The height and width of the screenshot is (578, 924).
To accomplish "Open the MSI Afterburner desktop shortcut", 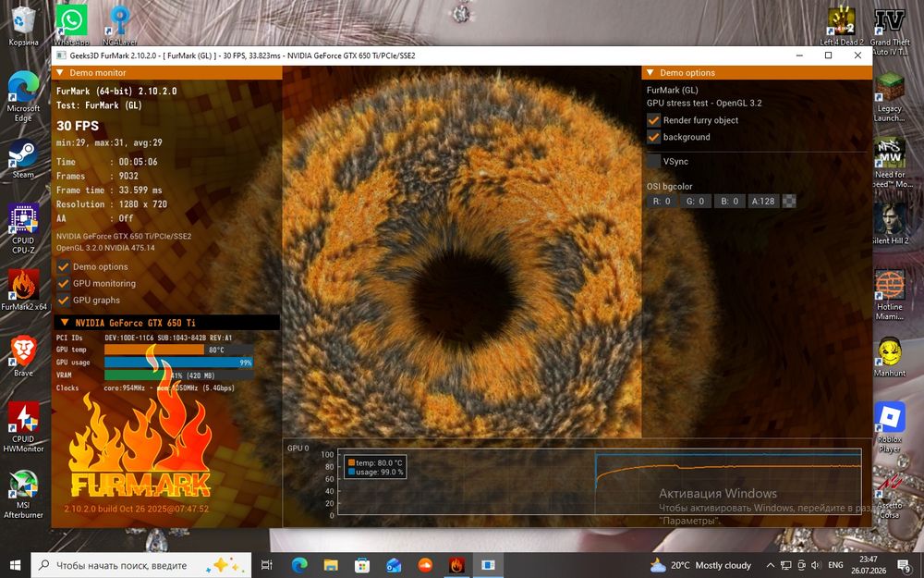I will (x=23, y=494).
